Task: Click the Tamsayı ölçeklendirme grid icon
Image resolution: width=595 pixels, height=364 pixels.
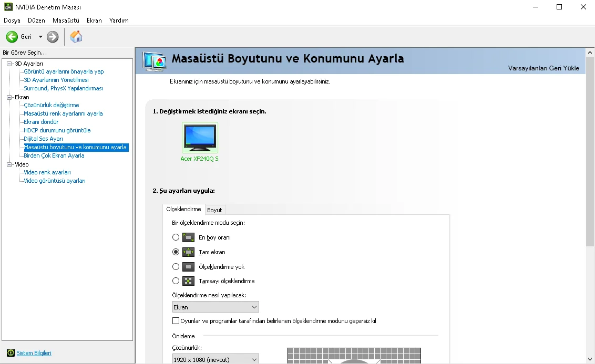Action: [x=188, y=280]
